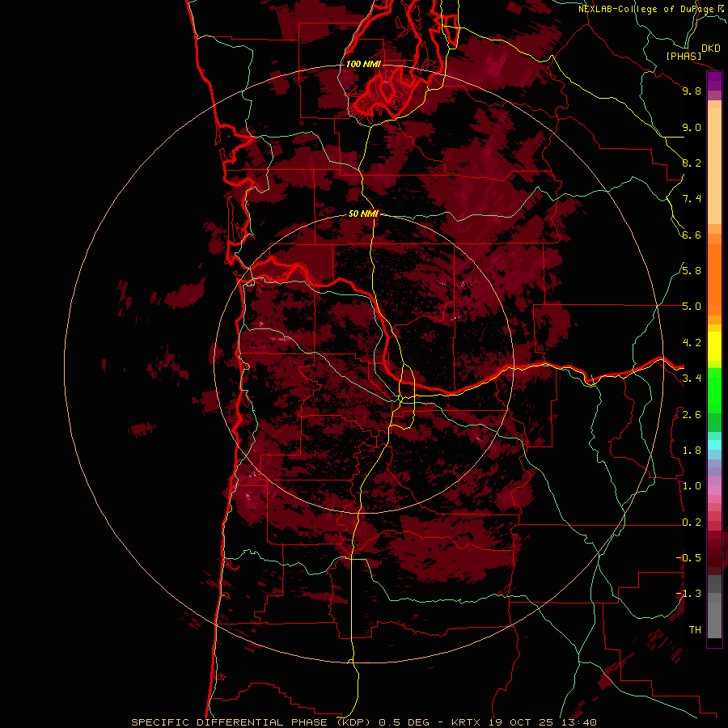The width and height of the screenshot is (728, 728).
Task: Click the 1.0 value on the color scale
Action: (x=692, y=486)
